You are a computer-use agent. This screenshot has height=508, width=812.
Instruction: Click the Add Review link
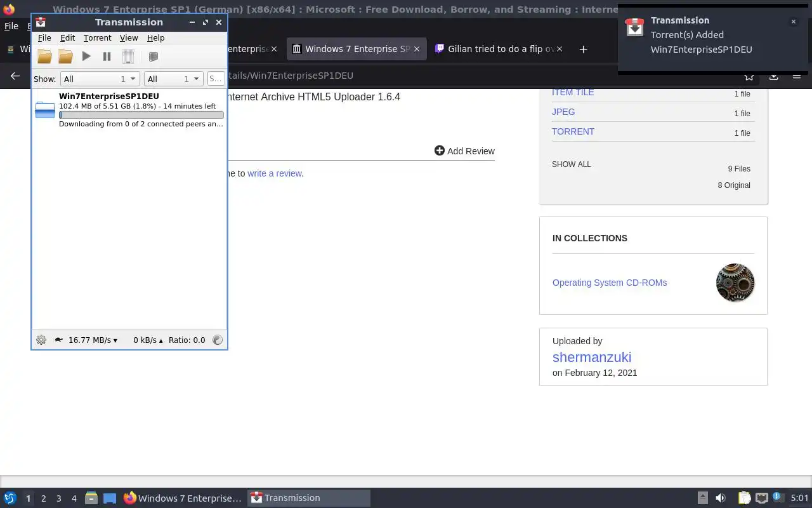click(x=464, y=150)
